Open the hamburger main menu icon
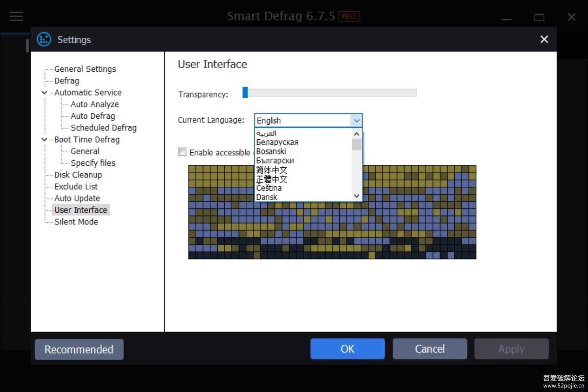Image resolution: width=588 pixels, height=392 pixels. click(x=16, y=16)
